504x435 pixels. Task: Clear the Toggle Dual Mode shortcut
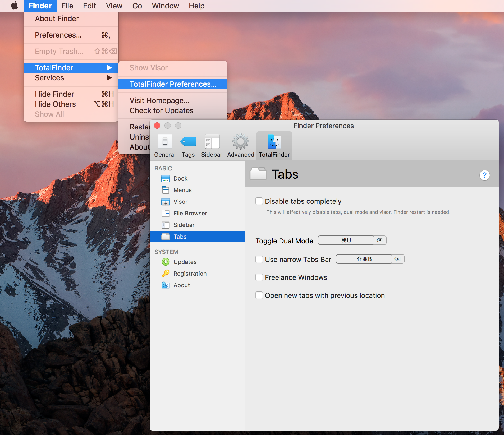point(379,240)
